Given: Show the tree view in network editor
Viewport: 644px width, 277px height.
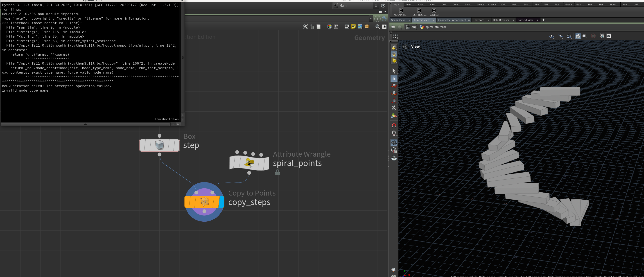Looking at the screenshot, I should [x=312, y=27].
